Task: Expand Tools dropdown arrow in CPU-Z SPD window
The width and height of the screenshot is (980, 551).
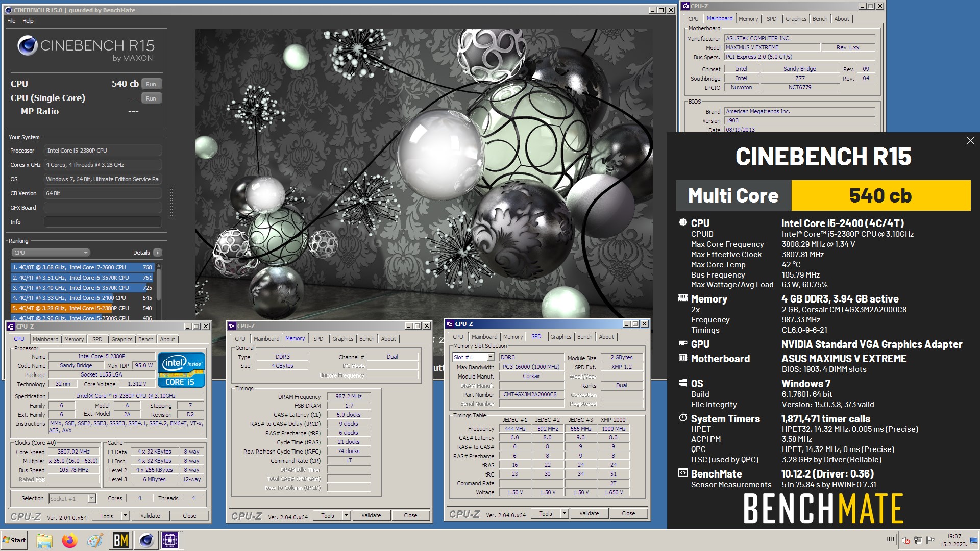Action: coord(564,513)
